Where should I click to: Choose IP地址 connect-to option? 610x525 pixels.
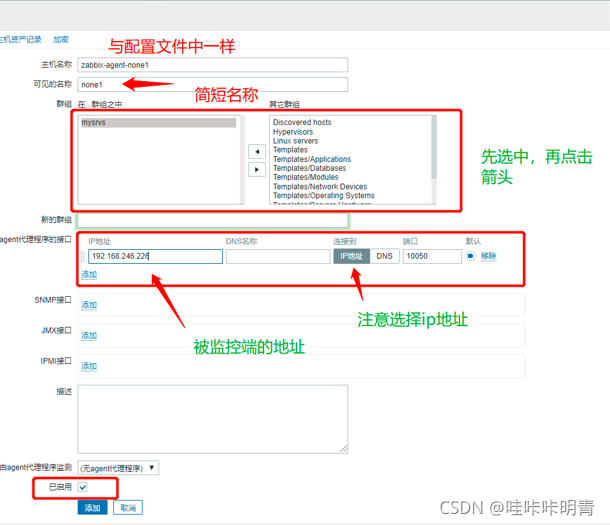[351, 256]
